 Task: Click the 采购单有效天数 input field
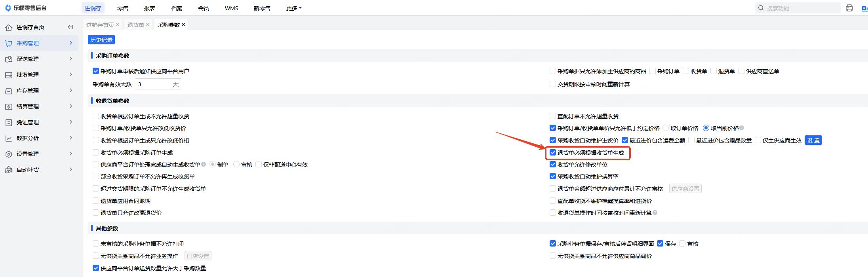click(154, 84)
